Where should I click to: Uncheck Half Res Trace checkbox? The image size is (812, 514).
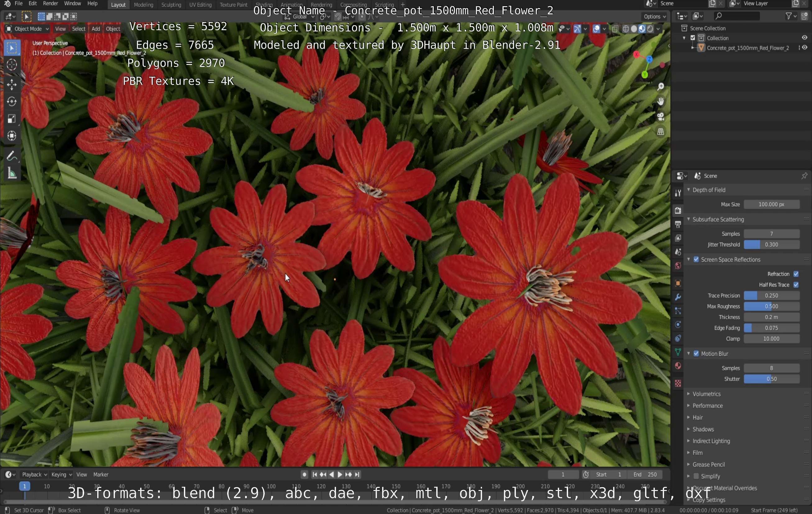pos(796,285)
